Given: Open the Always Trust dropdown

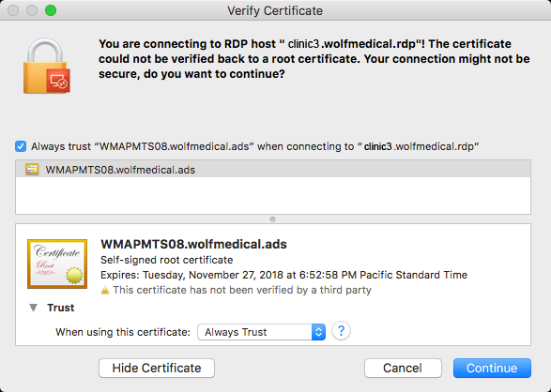Looking at the screenshot, I should pos(262,332).
